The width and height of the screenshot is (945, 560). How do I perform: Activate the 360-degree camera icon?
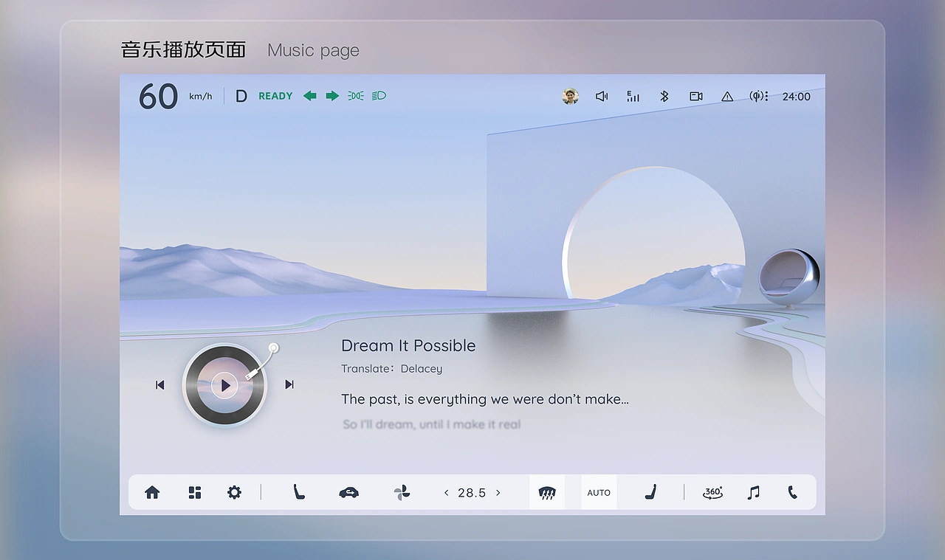pyautogui.click(x=711, y=492)
